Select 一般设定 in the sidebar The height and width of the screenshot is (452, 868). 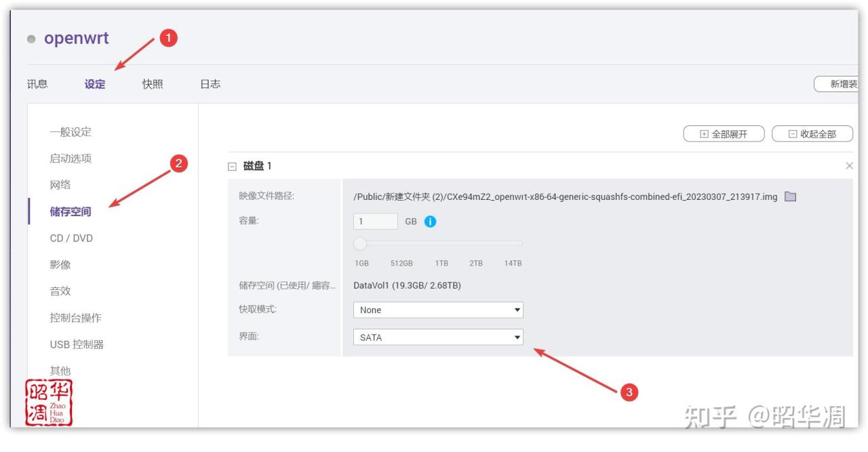71,132
